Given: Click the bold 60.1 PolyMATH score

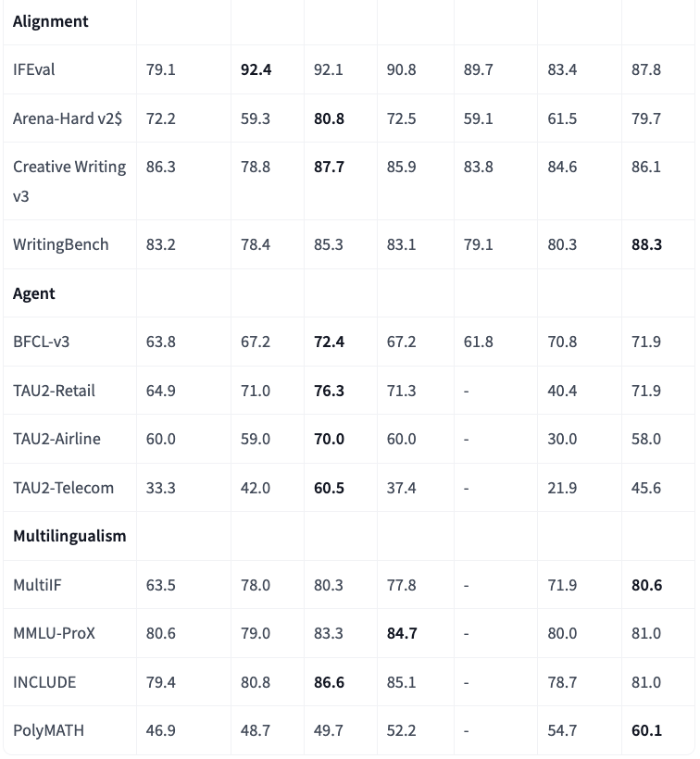Looking at the screenshot, I should pos(646,730).
